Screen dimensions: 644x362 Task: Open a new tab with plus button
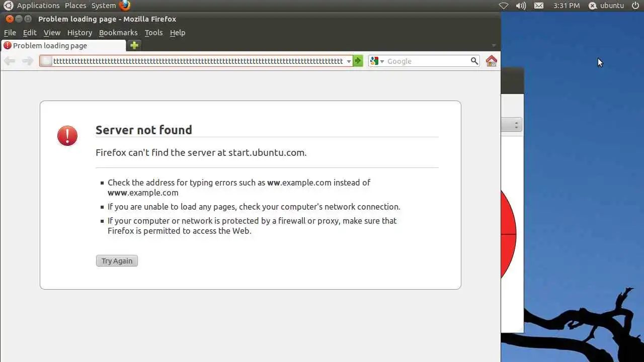click(134, 45)
